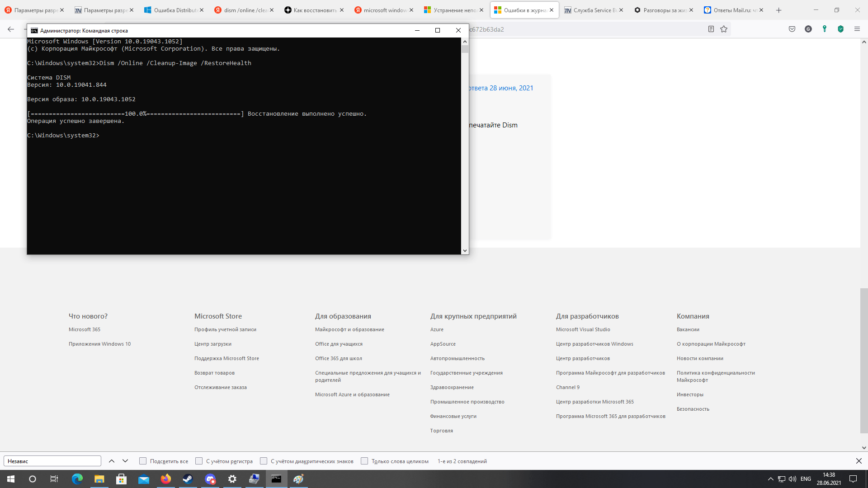This screenshot has height=488, width=868.
Task: Toggle Только слова целиком checkbox
Action: [x=364, y=461]
